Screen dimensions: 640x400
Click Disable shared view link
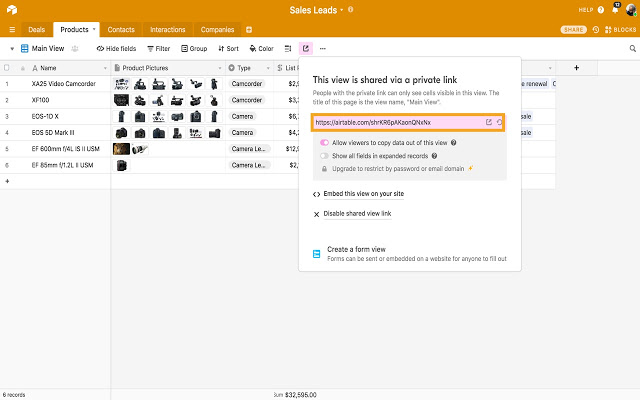[x=357, y=214]
